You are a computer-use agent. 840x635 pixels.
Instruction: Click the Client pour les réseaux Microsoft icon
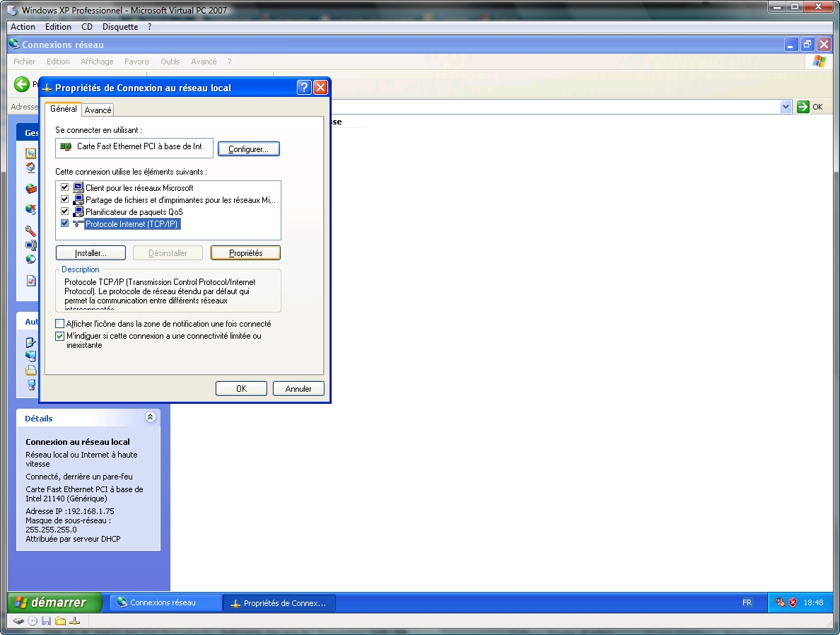pyautogui.click(x=78, y=187)
